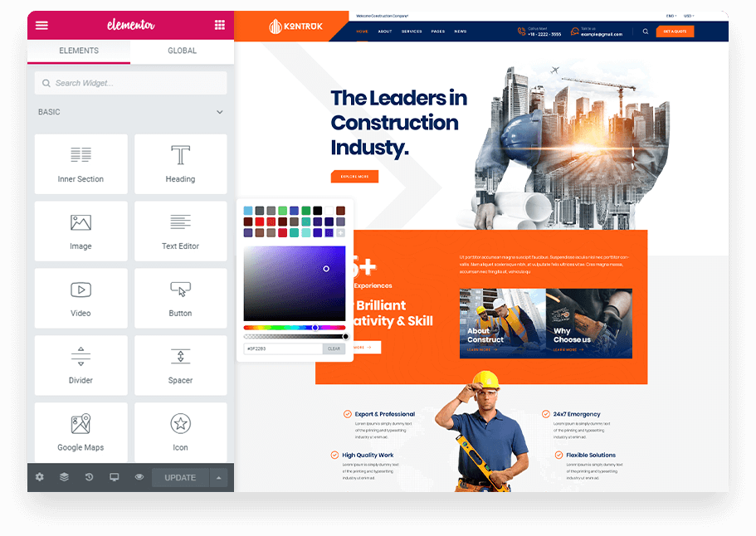Select the Image widget
Image resolution: width=756 pixels, height=536 pixels.
[81, 231]
